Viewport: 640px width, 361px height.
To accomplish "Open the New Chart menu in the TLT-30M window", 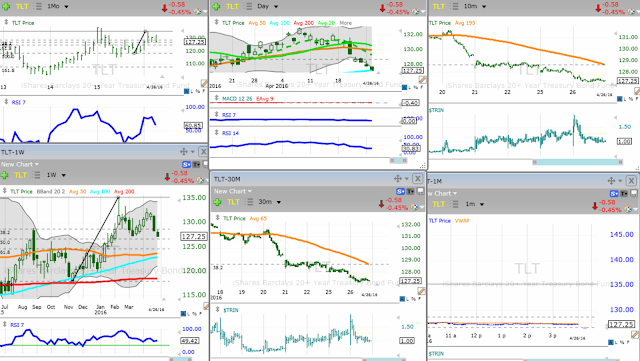I will [x=233, y=191].
